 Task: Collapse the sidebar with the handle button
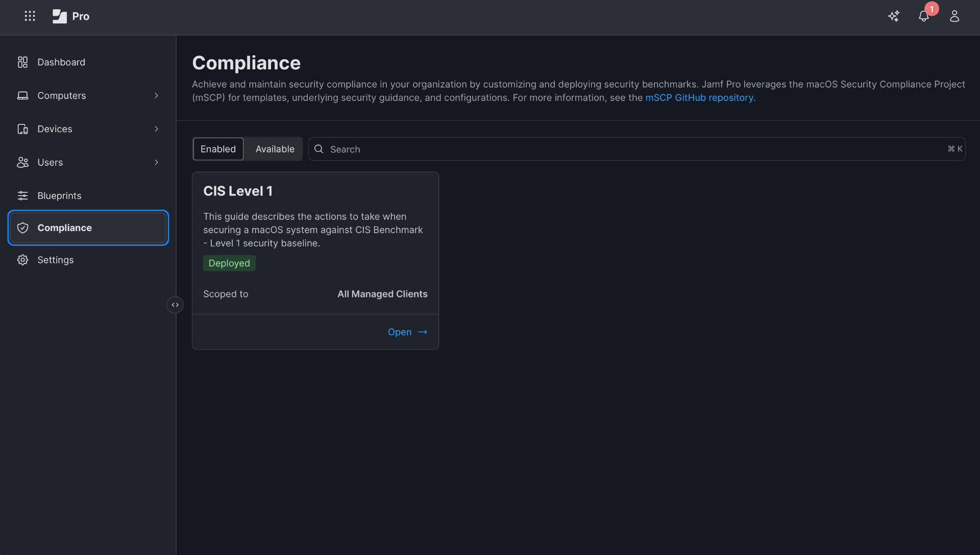pyautogui.click(x=175, y=305)
